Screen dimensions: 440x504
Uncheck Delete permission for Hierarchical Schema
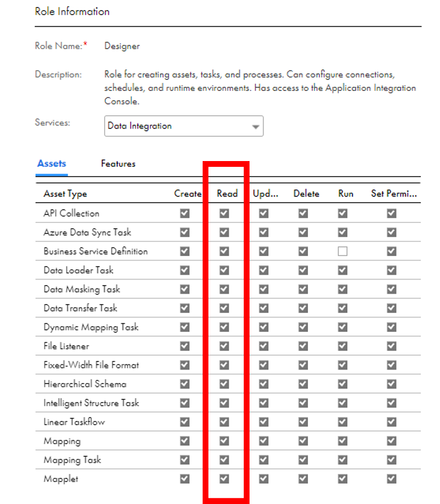click(x=303, y=384)
